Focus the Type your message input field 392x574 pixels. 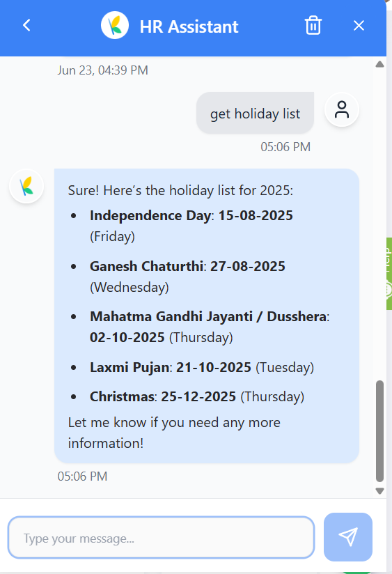pyautogui.click(x=161, y=537)
